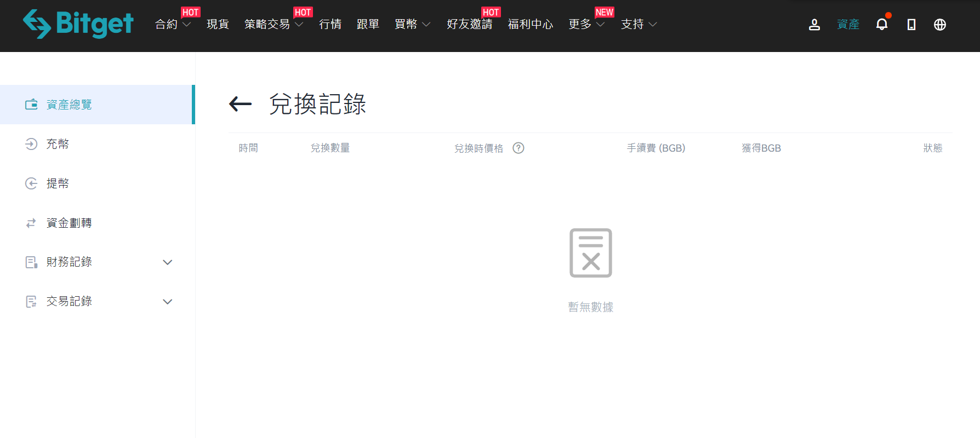The image size is (980, 438).
Task: Open the 支持 dropdown menu
Action: [639, 24]
